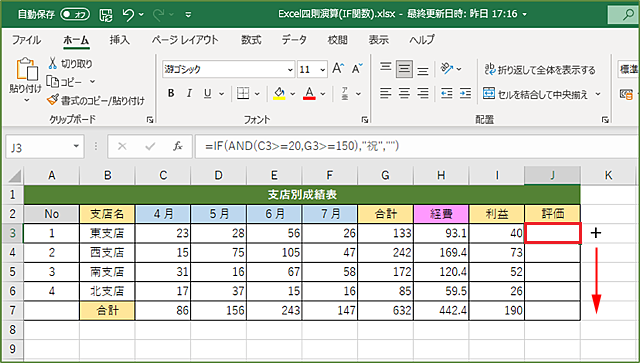This screenshot has width=640, height=363.
Task: Cancel formula entry with X icon
Action: click(122, 146)
